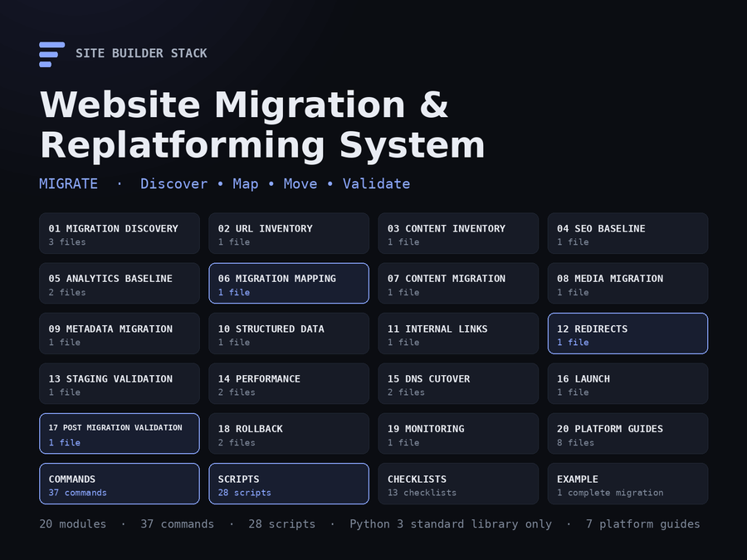Open the 02 URL Inventory card
Viewport: 747px width, 560px height.
pyautogui.click(x=289, y=233)
